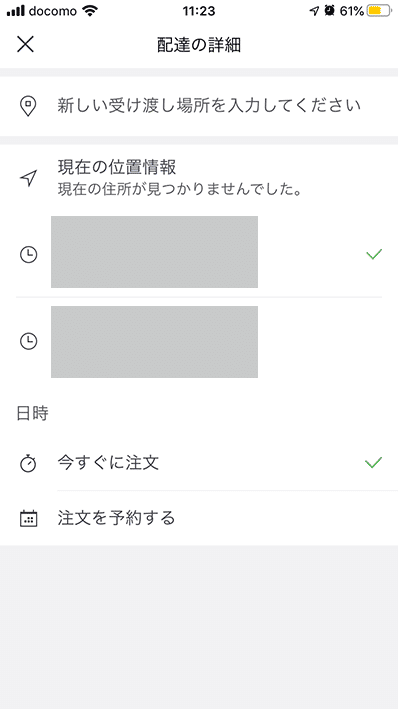Choose the second recent address entry
The image size is (398, 709).
pos(199,342)
